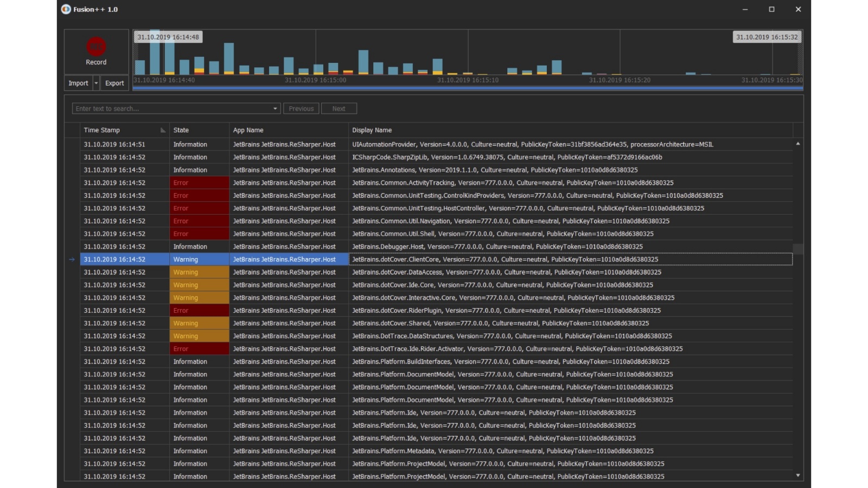
Task: Click the timeline start label 16:14:48
Action: pos(168,37)
